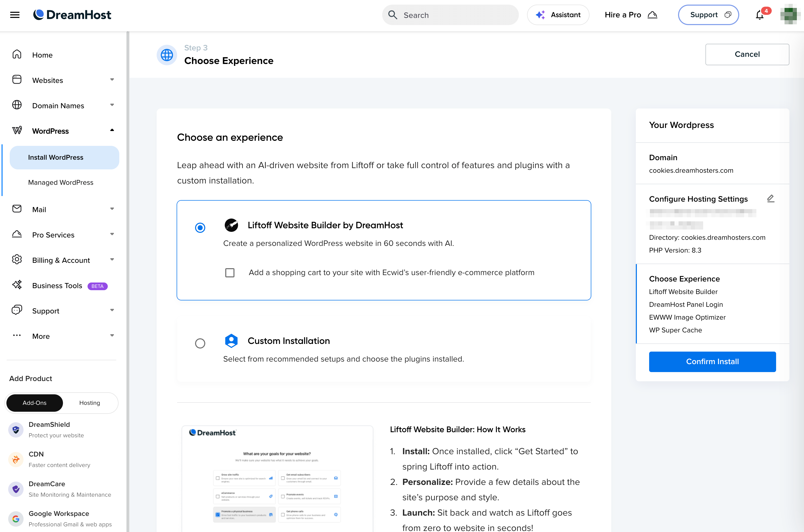Image resolution: width=804 pixels, height=532 pixels.
Task: Click the domain cookies.dreamhosters.com text
Action: pos(691,171)
